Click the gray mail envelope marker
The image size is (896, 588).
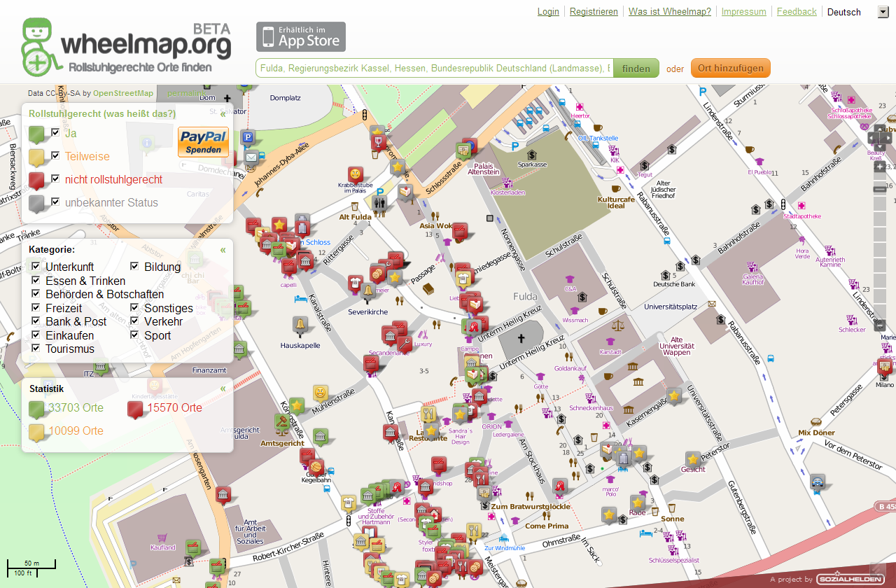coord(251,157)
